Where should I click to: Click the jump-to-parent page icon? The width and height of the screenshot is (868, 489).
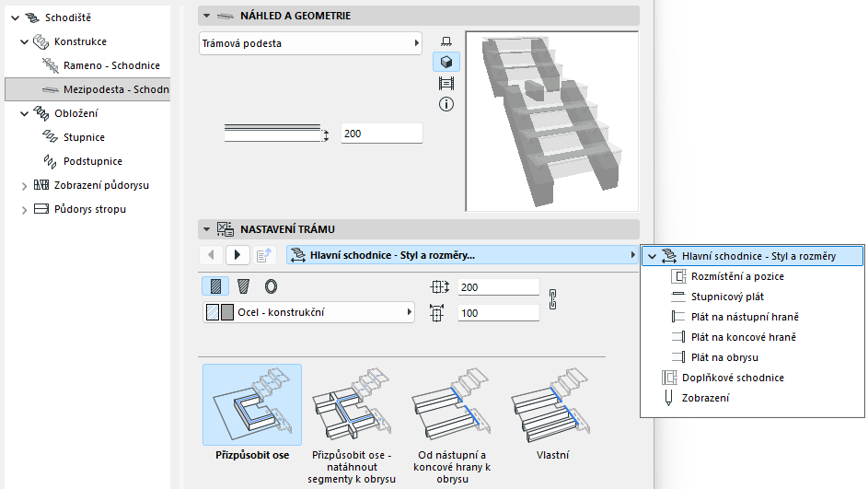pyautogui.click(x=264, y=255)
